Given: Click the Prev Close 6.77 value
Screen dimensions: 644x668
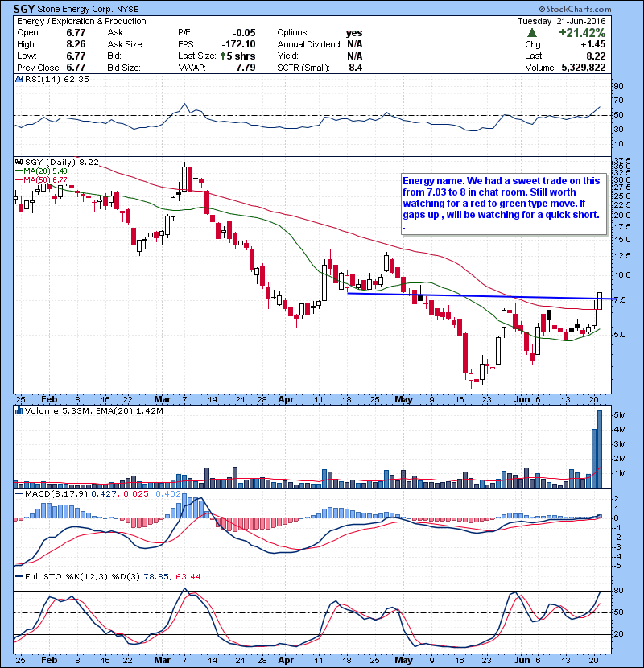Looking at the screenshot, I should [76, 68].
